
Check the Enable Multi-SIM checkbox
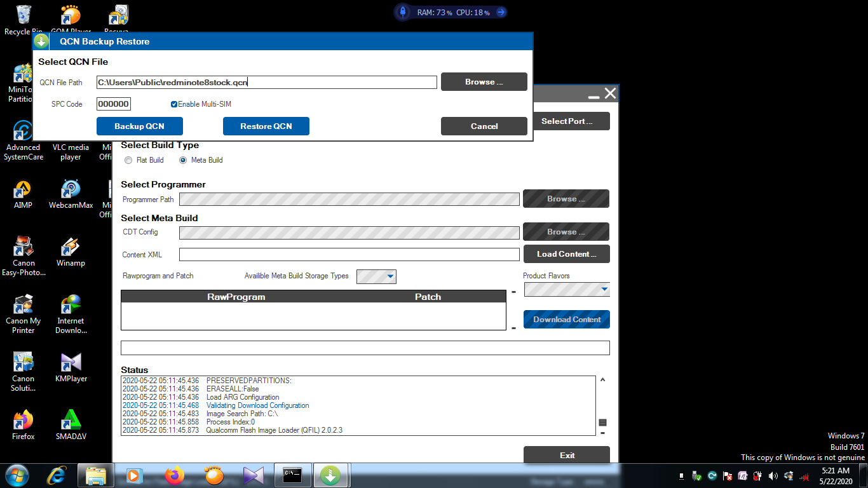[174, 104]
